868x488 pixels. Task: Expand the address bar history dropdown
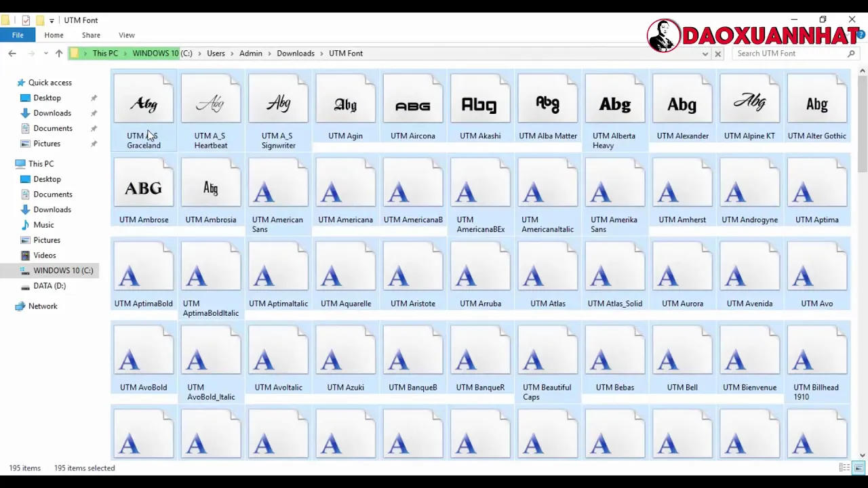click(705, 54)
